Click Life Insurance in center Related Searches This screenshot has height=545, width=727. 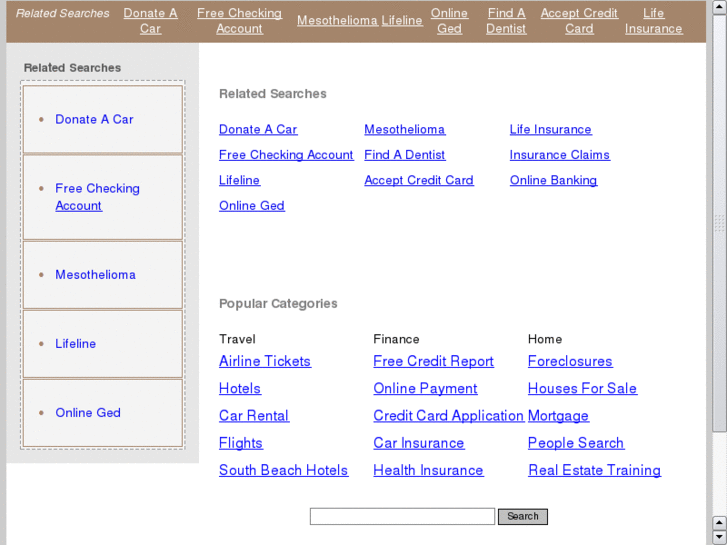tap(551, 129)
